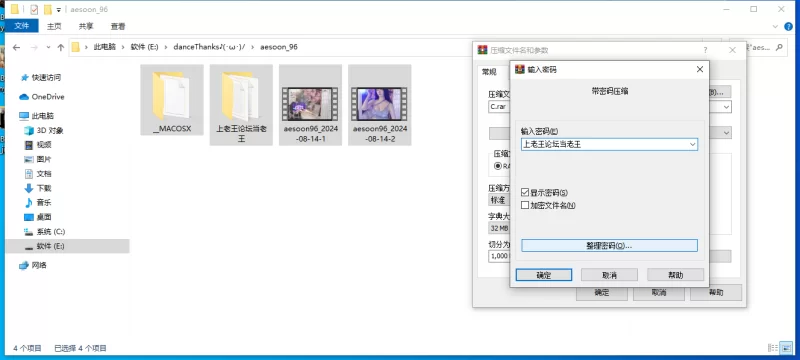Open the password field dropdown arrow
Screen dimensions: 800x360
point(692,144)
